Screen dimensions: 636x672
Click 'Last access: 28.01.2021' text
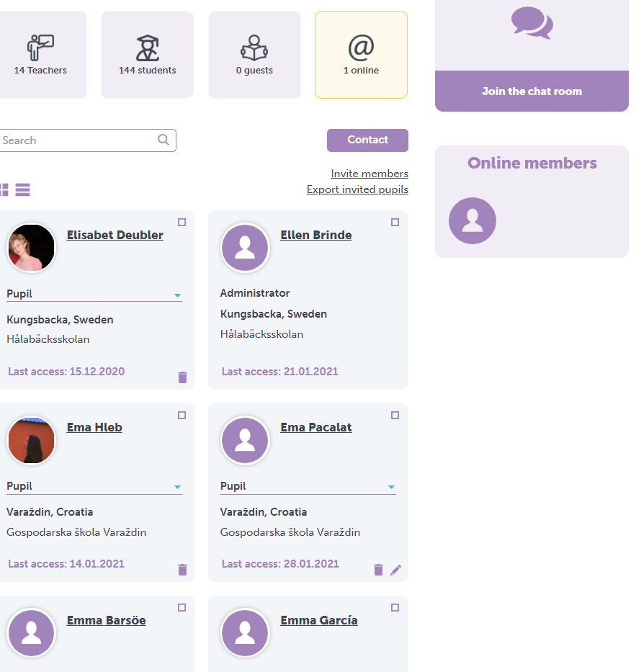coord(280,564)
